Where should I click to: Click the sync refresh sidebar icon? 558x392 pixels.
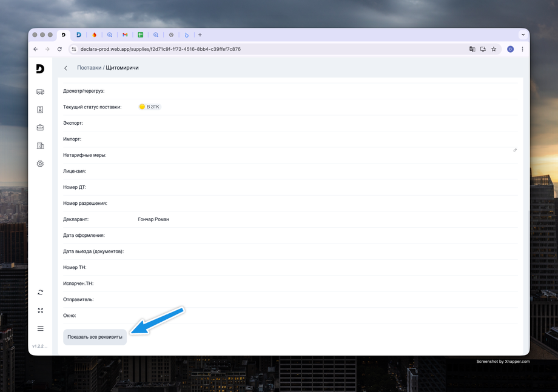(x=40, y=292)
